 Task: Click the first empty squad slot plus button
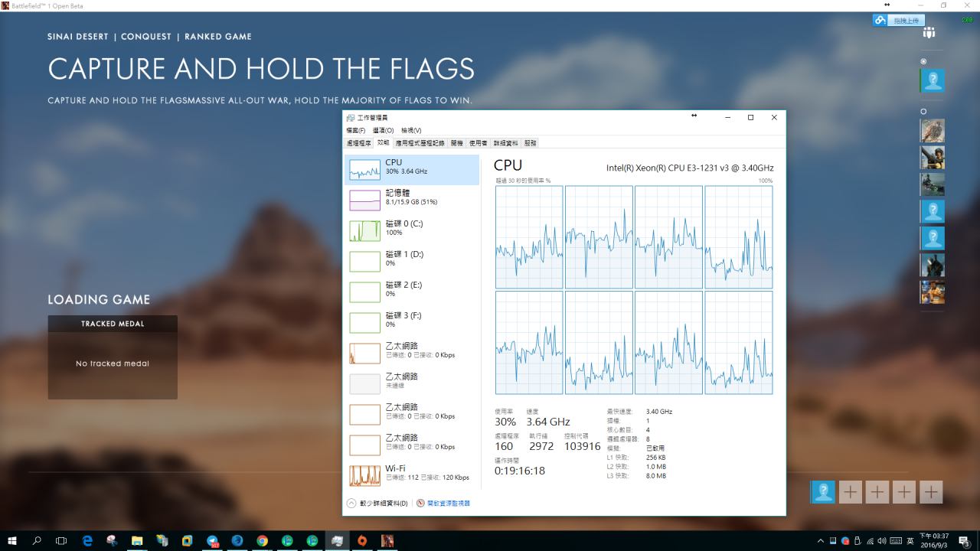pyautogui.click(x=851, y=492)
